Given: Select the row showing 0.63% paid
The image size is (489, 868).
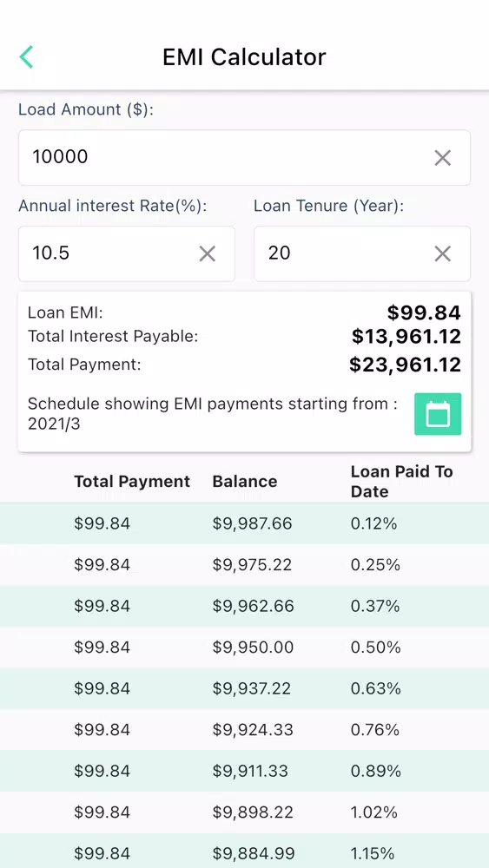Looking at the screenshot, I should coord(244,688).
